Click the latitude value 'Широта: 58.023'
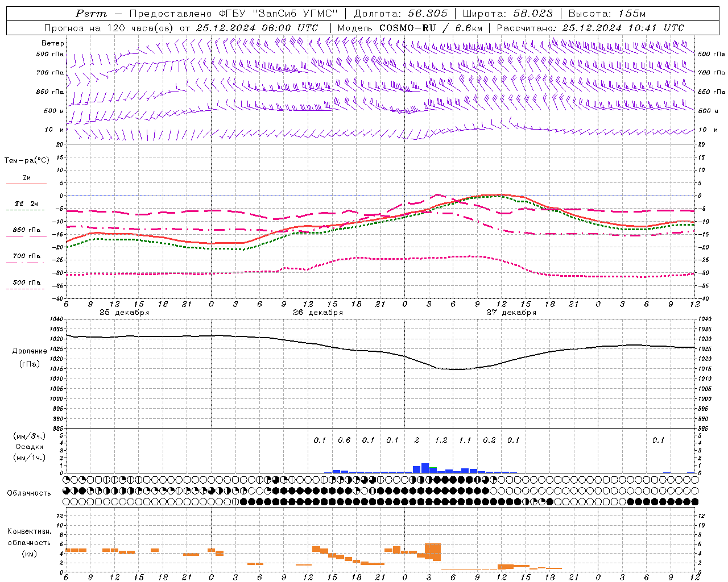This screenshot has height=582, width=728. 507,14
